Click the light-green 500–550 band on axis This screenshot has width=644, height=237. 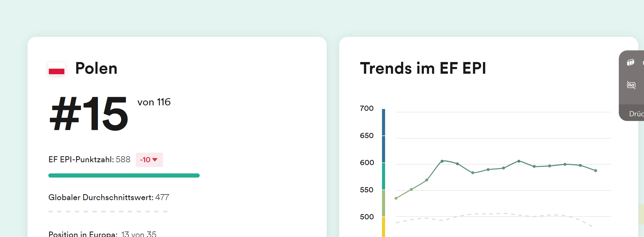[384, 203]
